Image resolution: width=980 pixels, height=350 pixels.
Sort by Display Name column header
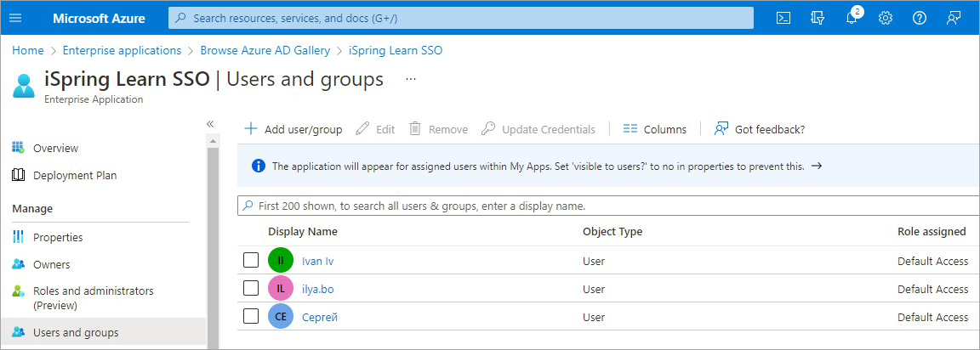303,231
